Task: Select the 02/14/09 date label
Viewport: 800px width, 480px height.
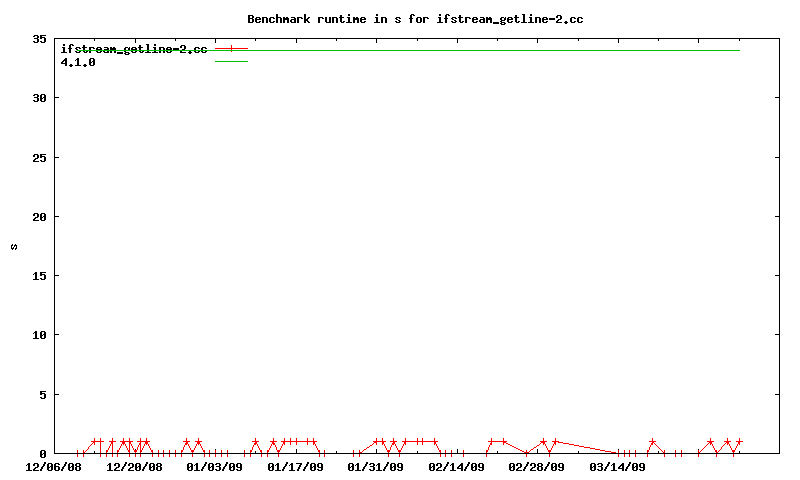Action: point(456,467)
